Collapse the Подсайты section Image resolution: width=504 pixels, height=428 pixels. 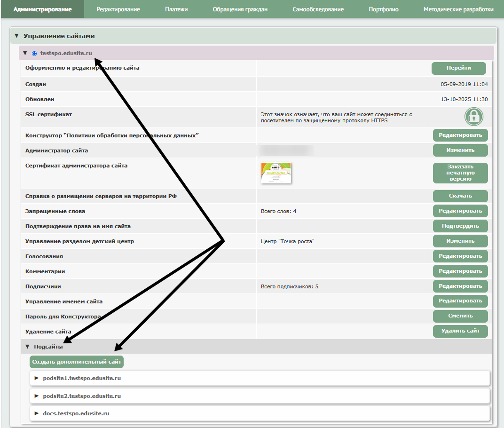click(x=27, y=347)
